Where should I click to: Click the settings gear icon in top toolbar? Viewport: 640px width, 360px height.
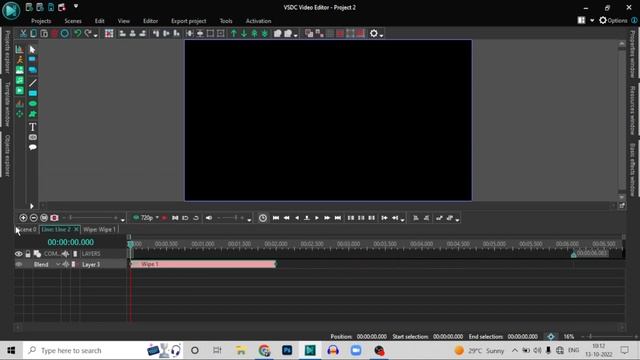[373, 33]
